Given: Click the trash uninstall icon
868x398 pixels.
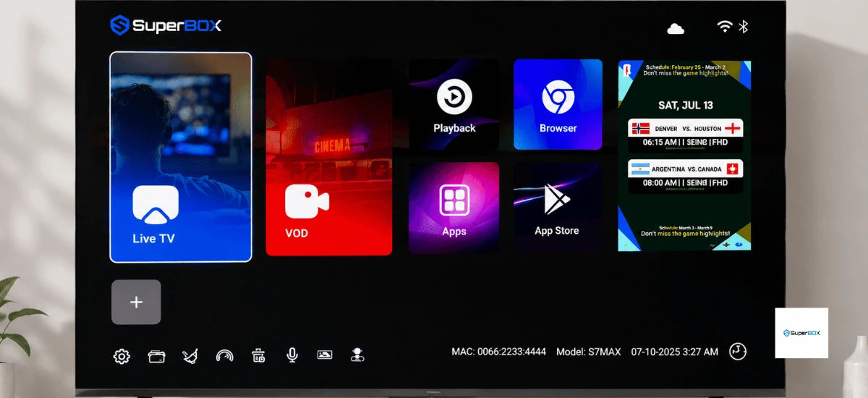Looking at the screenshot, I should click(x=258, y=355).
